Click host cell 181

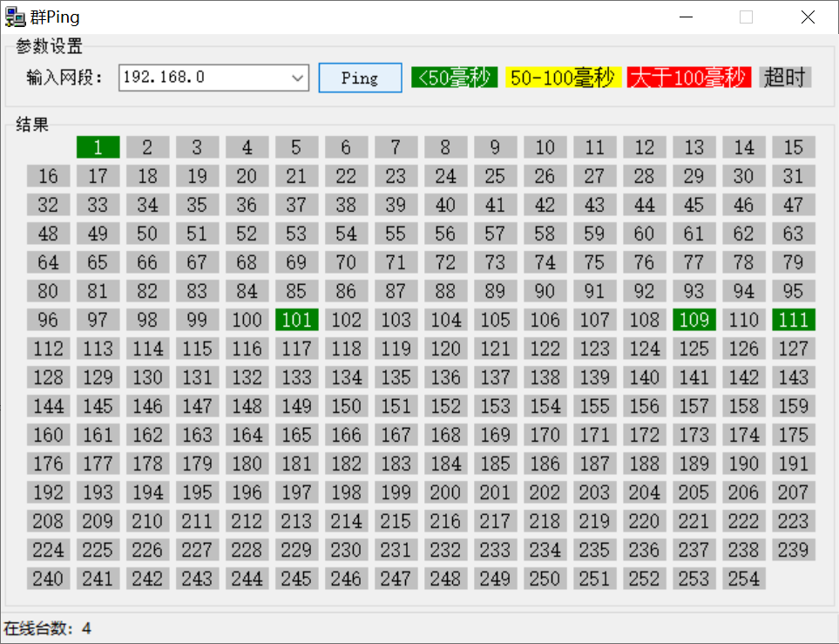point(297,464)
